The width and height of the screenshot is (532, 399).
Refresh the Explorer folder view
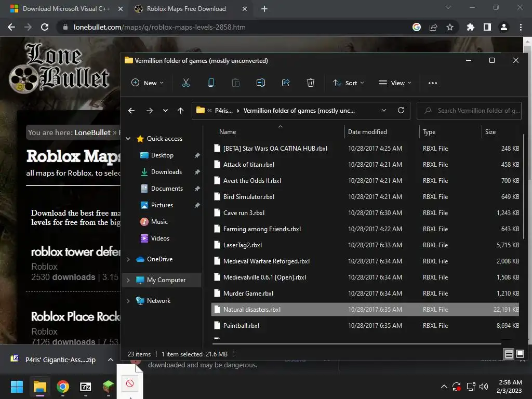401,110
